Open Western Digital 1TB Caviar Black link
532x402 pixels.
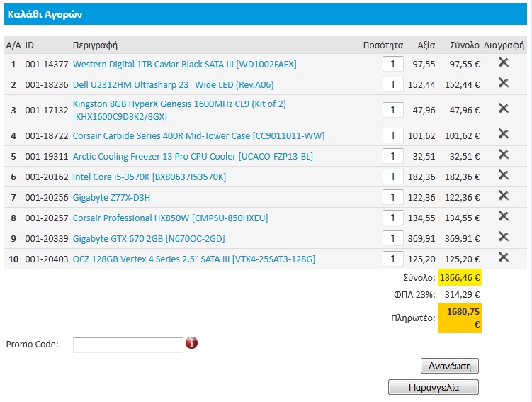point(185,65)
